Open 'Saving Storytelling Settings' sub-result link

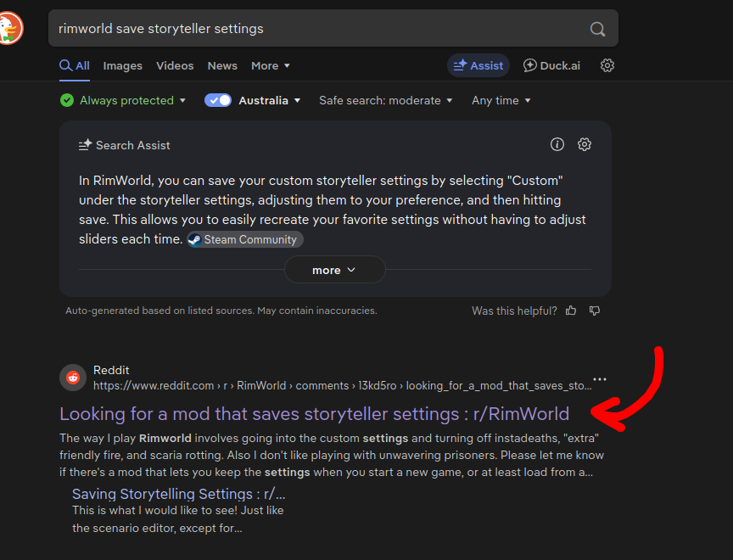pos(178,494)
